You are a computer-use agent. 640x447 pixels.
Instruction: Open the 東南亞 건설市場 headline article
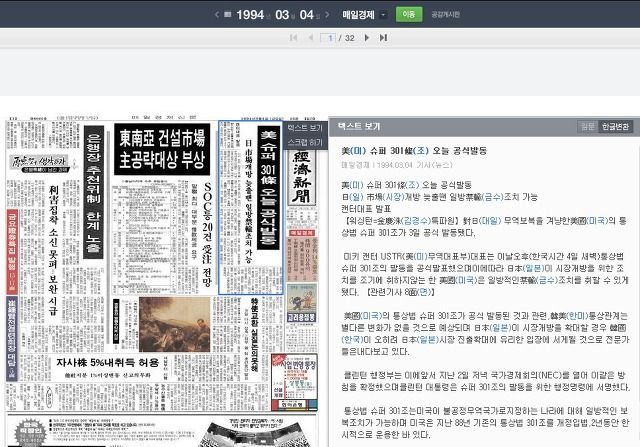coord(162,149)
